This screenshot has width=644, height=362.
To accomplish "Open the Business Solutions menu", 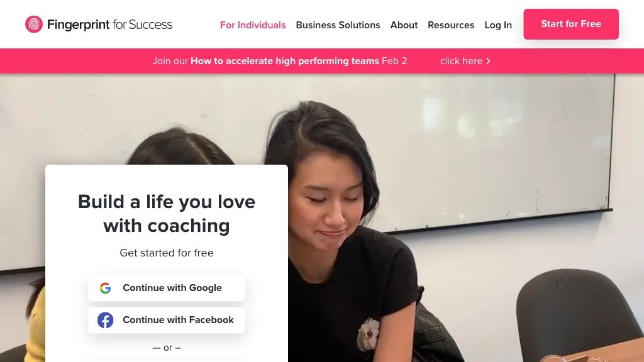I will coord(338,25).
